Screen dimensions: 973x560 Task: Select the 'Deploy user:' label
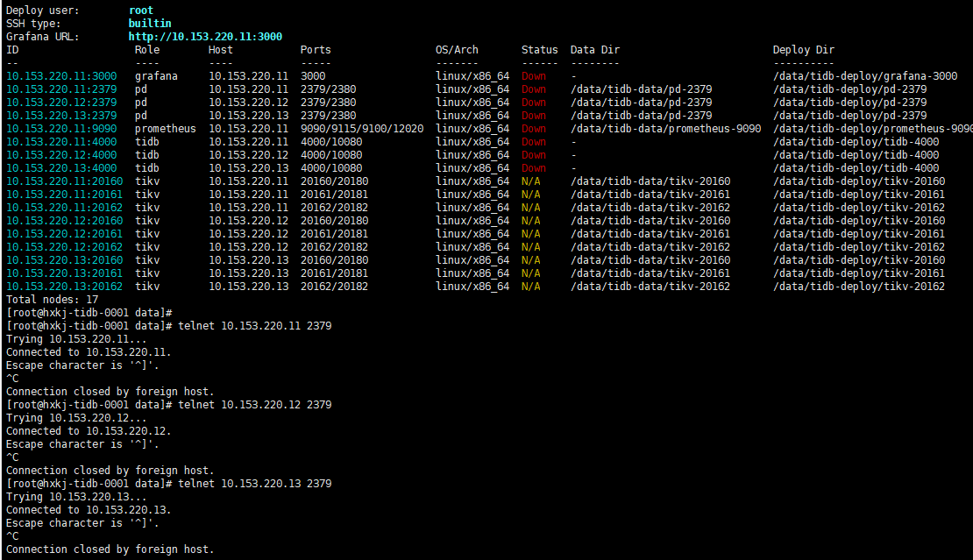(43, 11)
